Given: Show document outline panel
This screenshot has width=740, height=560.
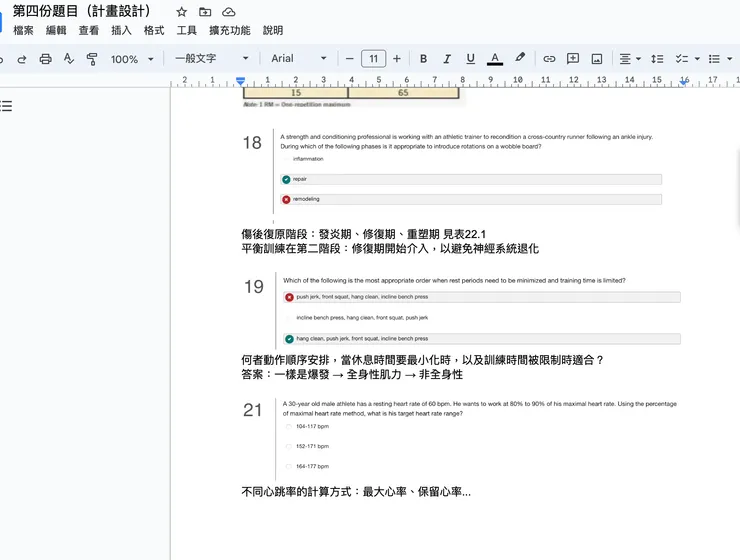Looking at the screenshot, I should coord(6,106).
